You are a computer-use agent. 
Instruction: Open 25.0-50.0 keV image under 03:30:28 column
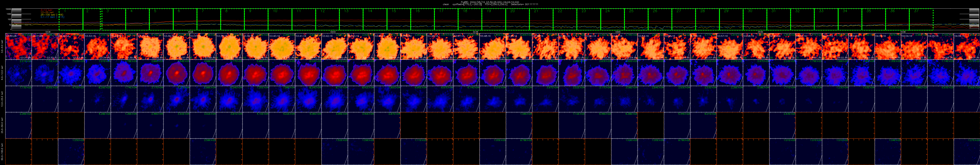pyautogui.click(x=18, y=125)
